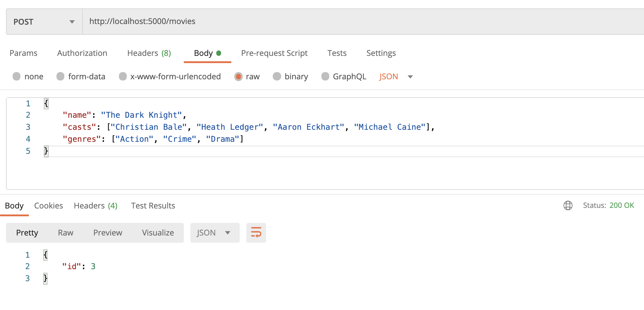Show the response Cookies tab

(49, 206)
